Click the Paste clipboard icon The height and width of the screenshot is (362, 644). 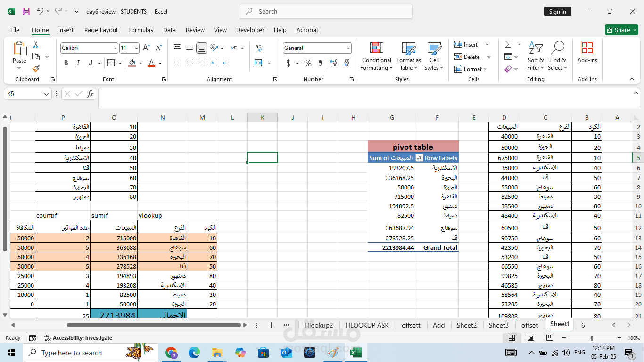[19, 49]
